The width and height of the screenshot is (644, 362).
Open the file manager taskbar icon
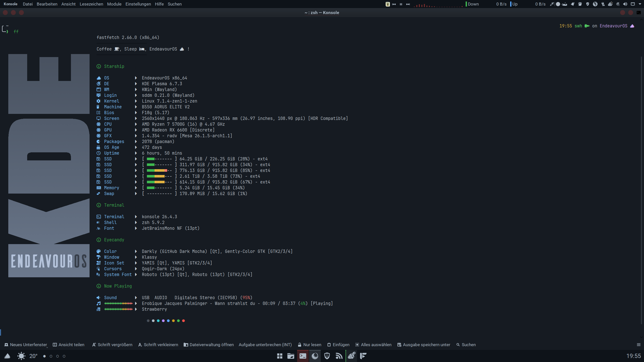(x=291, y=356)
